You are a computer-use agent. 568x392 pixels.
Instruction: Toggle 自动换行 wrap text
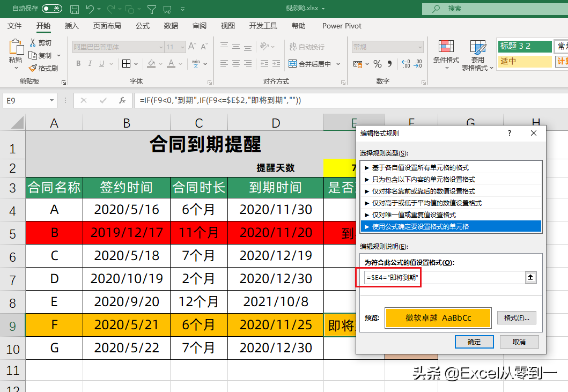tap(307, 47)
